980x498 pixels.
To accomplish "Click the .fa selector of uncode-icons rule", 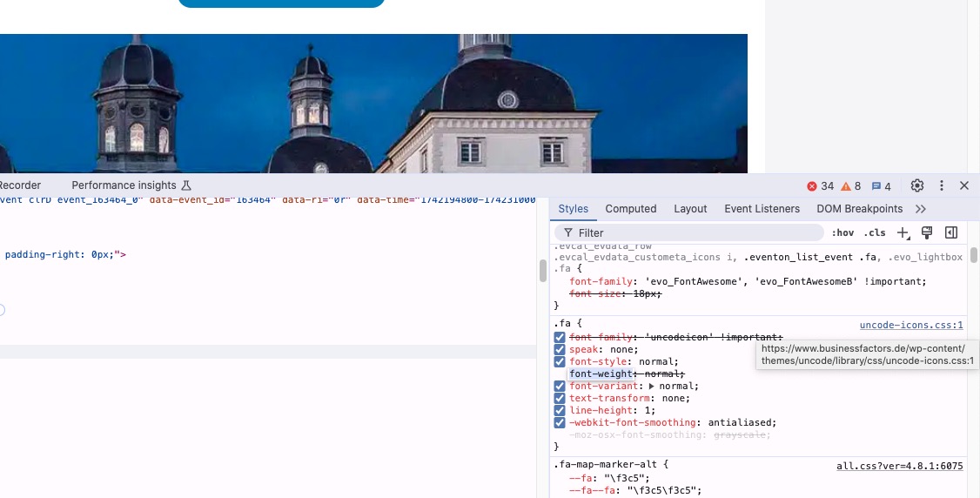I will coord(561,323).
